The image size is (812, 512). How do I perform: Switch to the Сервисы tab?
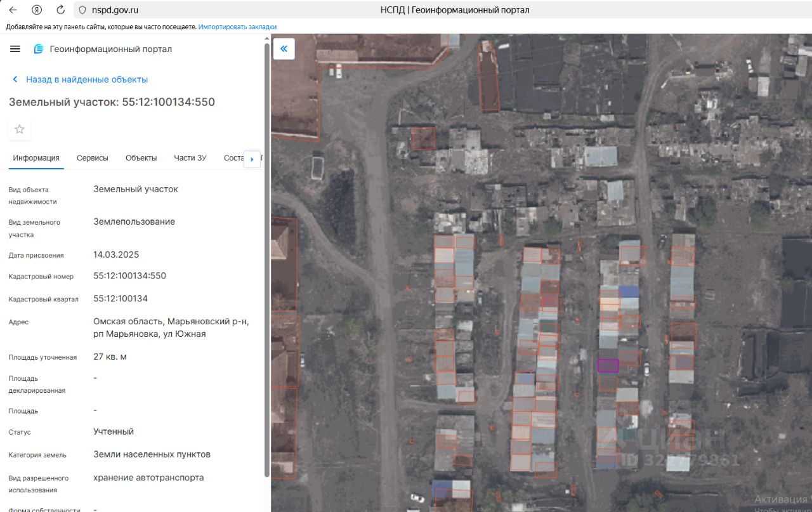click(93, 158)
